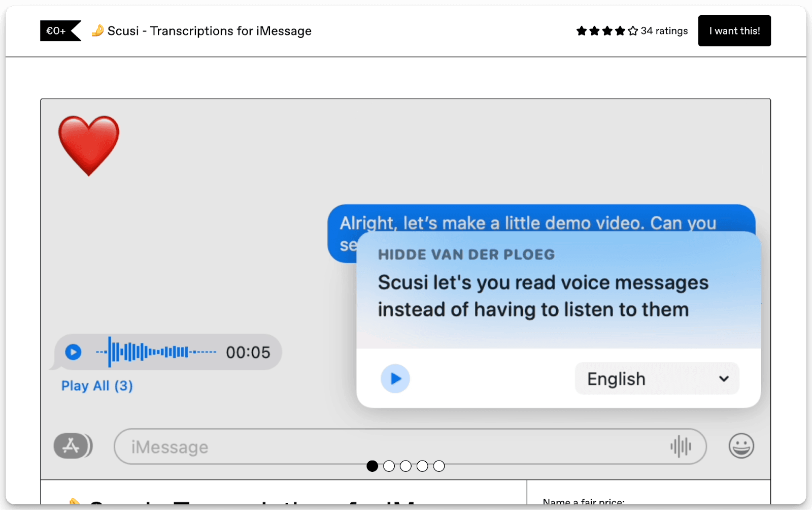812x510 pixels.
Task: Click the audio dictation waveform icon
Action: tap(681, 445)
